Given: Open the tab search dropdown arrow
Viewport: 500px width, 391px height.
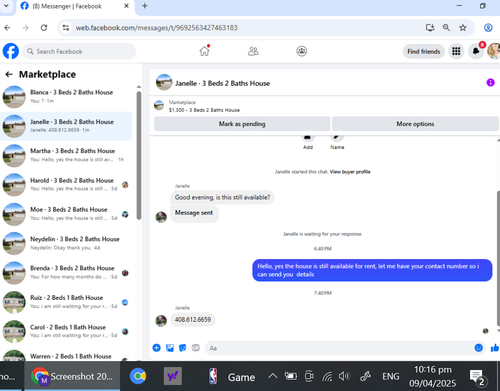Looking at the screenshot, I should point(6,6).
